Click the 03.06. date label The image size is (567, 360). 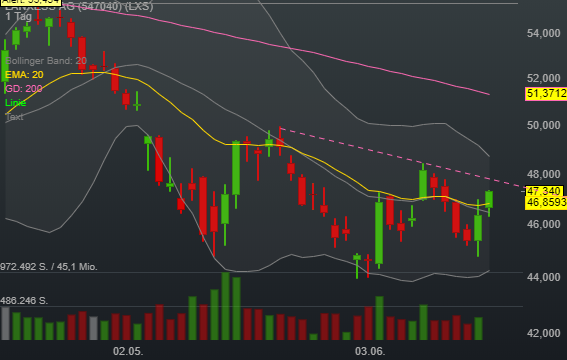tap(370, 351)
